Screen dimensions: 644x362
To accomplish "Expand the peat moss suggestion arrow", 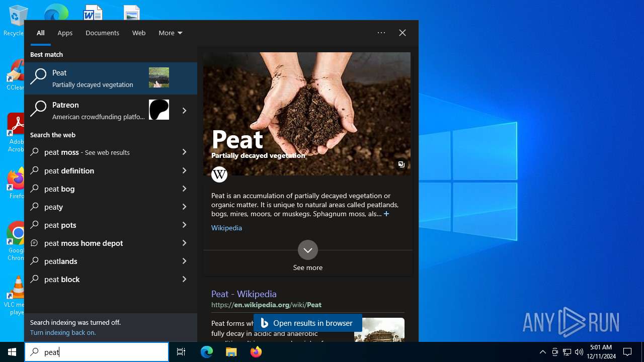I will click(184, 152).
